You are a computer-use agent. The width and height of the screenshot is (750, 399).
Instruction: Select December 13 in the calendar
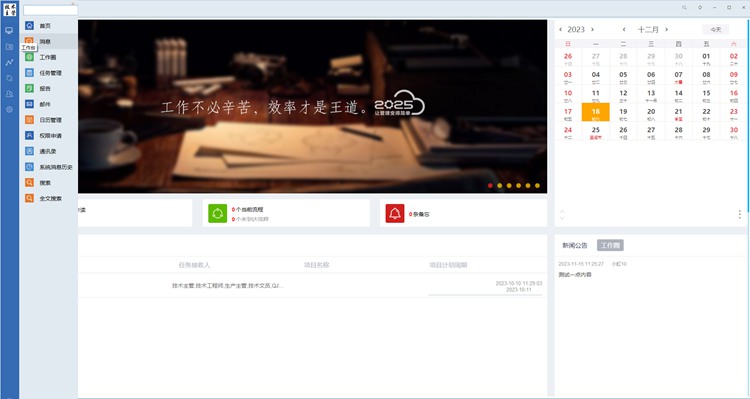651,94
